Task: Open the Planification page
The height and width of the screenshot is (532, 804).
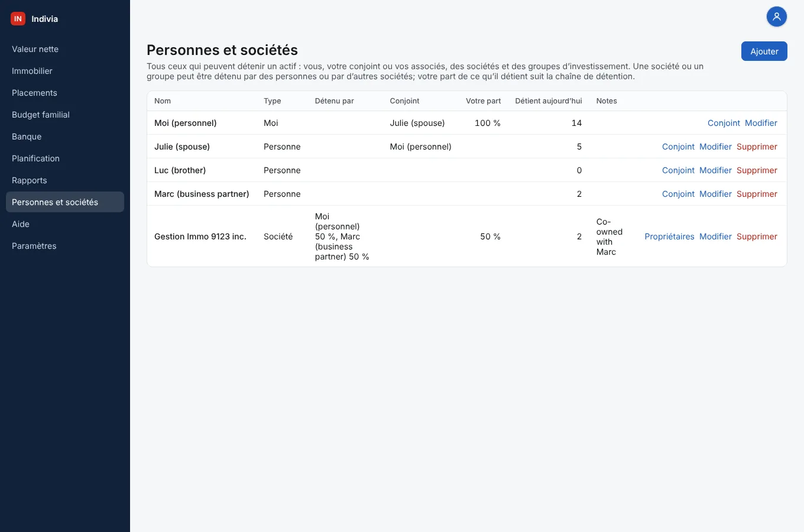Action: 65,158
